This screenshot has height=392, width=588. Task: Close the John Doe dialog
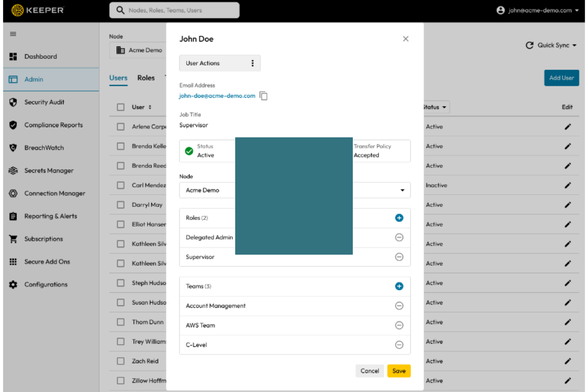point(406,39)
